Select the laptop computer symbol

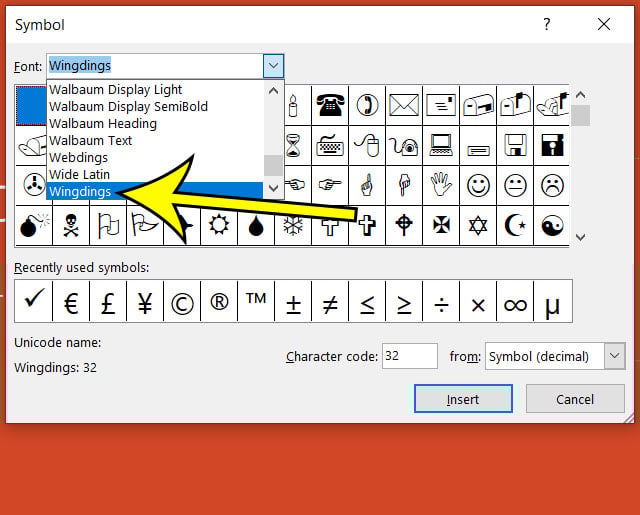(x=441, y=145)
